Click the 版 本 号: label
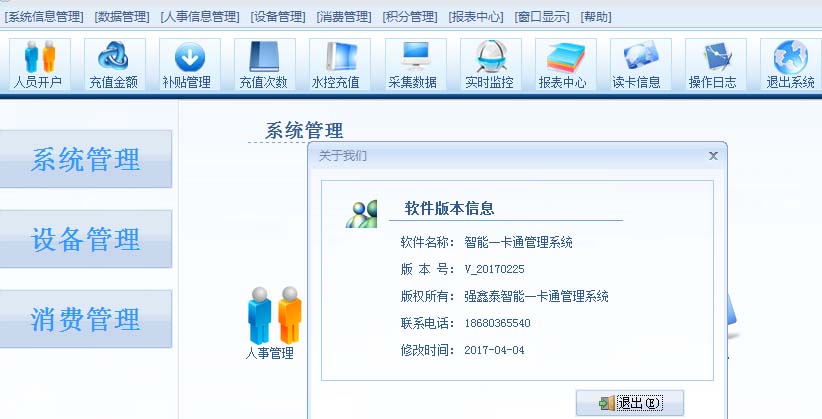The image size is (822, 419). [427, 270]
